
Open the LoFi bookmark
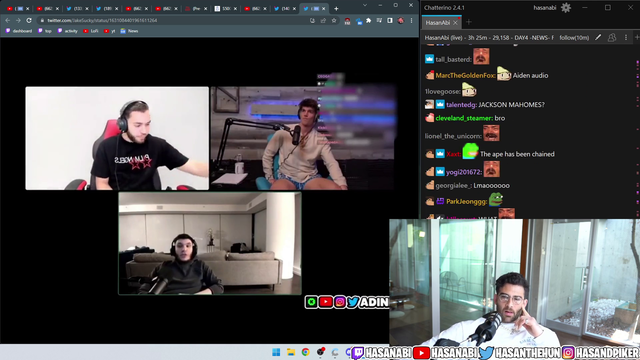coord(91,31)
